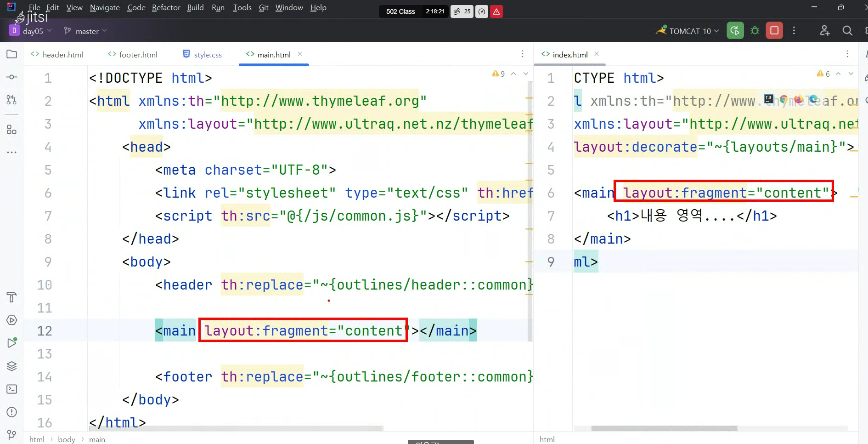Open the Build tool window hammer icon
This screenshot has width=868, height=444.
tap(12, 297)
